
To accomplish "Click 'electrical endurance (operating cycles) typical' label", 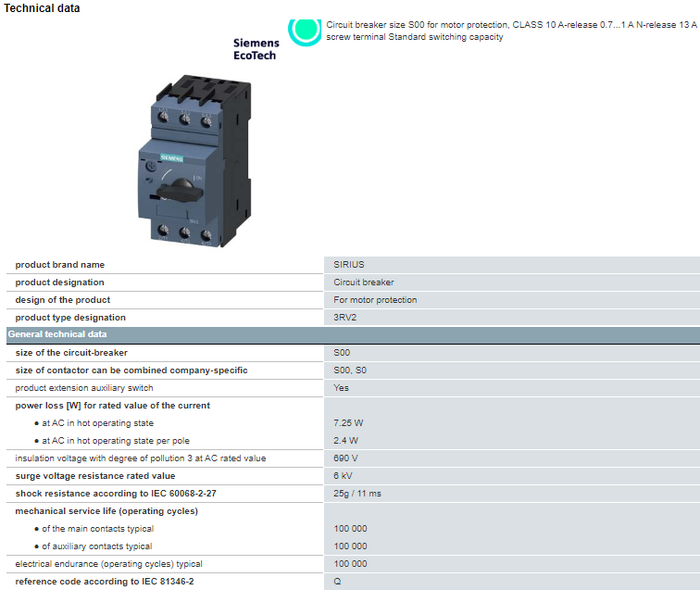I will pos(108,564).
